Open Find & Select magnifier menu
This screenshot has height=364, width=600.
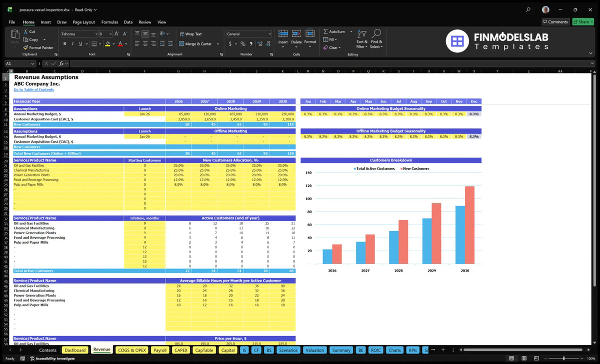pos(376,39)
